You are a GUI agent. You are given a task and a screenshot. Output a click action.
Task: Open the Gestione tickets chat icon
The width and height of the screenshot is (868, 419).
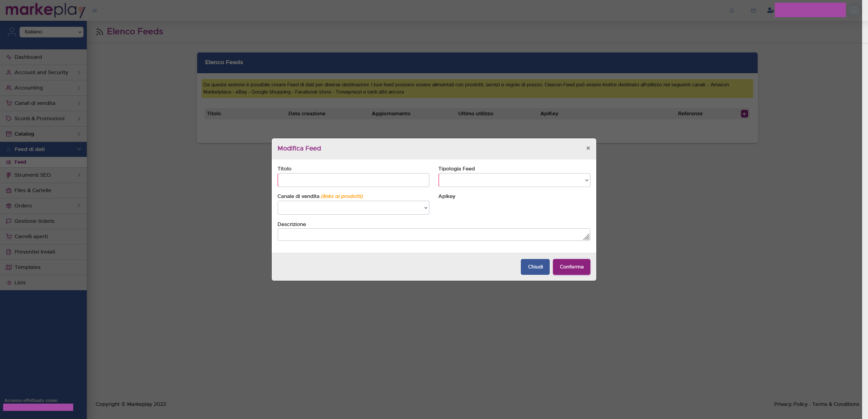click(x=9, y=221)
